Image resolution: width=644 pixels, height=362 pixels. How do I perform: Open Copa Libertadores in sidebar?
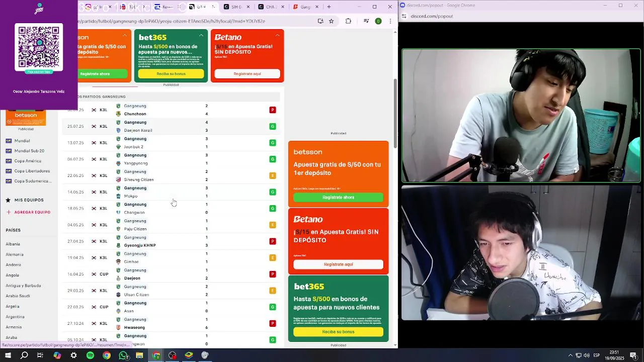tap(32, 171)
